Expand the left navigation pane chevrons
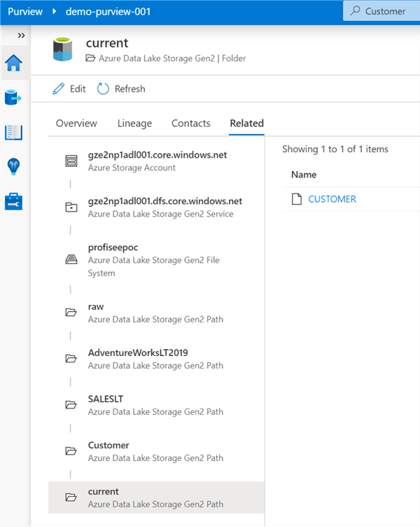Image resolution: width=420 pixels, height=527 pixels. click(x=21, y=36)
